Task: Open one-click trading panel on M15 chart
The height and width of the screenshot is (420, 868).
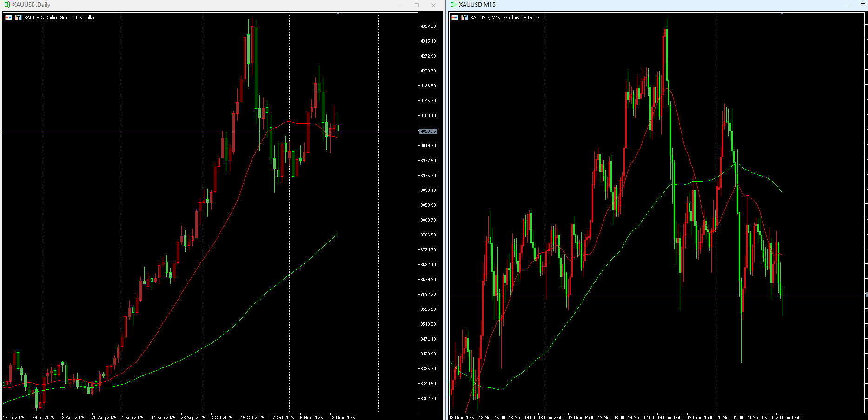Action: (x=455, y=18)
